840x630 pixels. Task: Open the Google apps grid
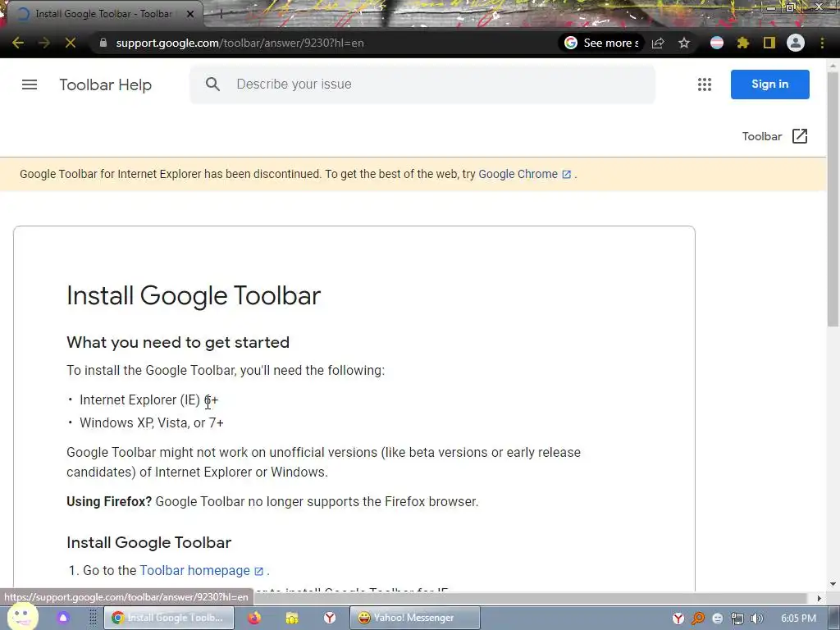705,84
